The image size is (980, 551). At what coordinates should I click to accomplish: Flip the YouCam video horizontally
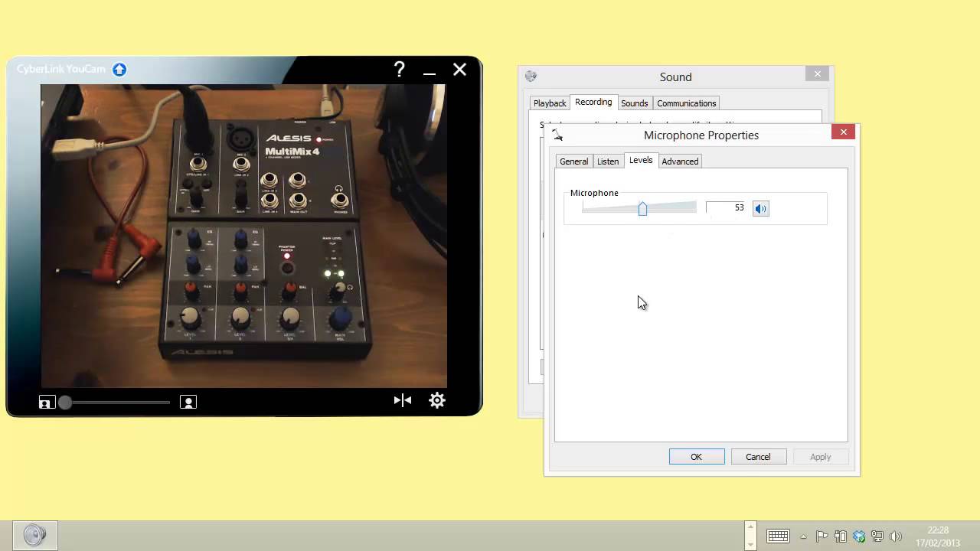click(x=403, y=400)
